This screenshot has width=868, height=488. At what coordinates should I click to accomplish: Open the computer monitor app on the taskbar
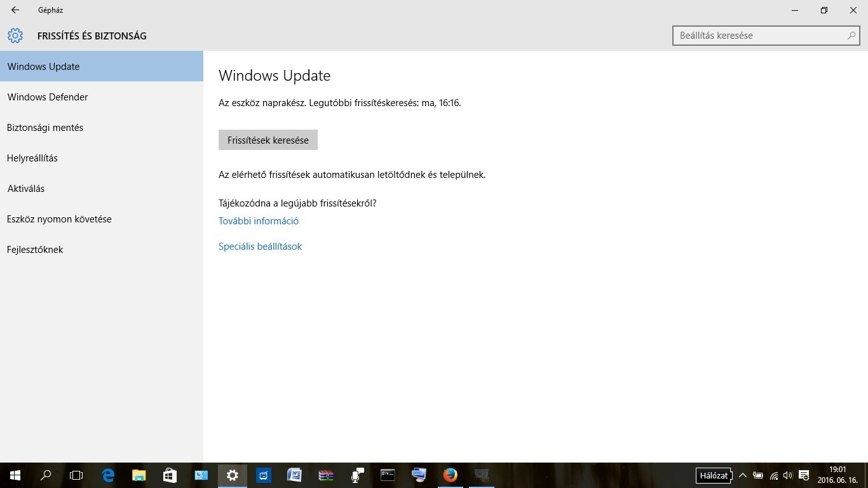(419, 475)
